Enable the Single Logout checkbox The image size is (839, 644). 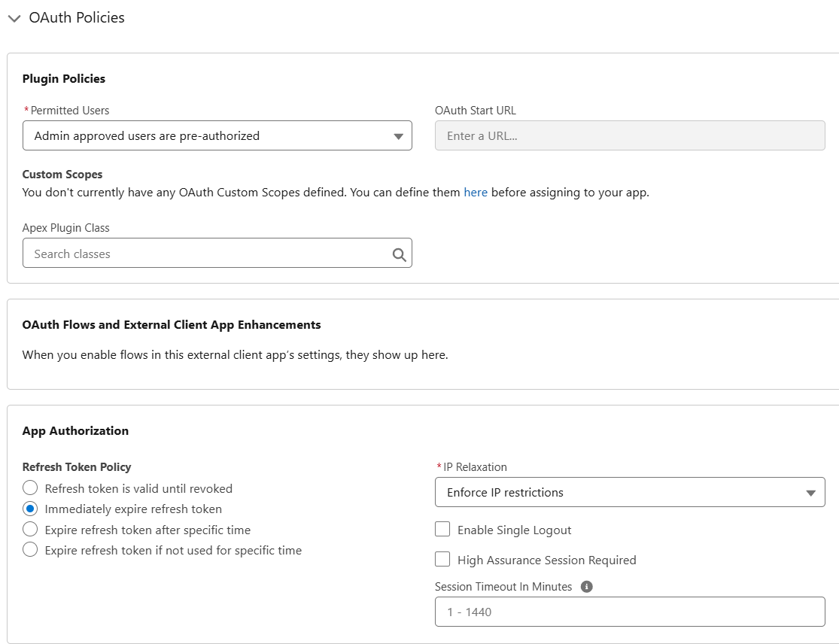coord(442,529)
